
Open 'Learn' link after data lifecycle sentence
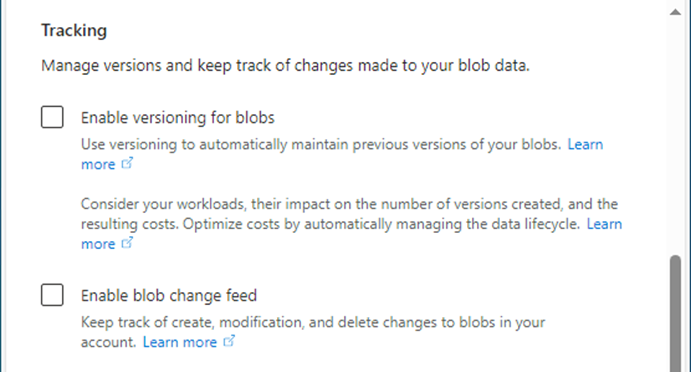click(x=604, y=224)
